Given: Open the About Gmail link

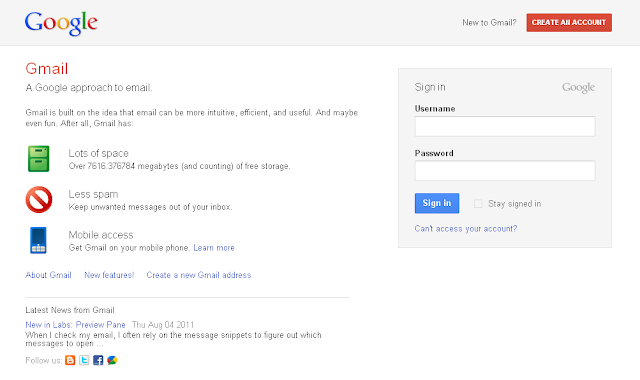Looking at the screenshot, I should 48,275.
